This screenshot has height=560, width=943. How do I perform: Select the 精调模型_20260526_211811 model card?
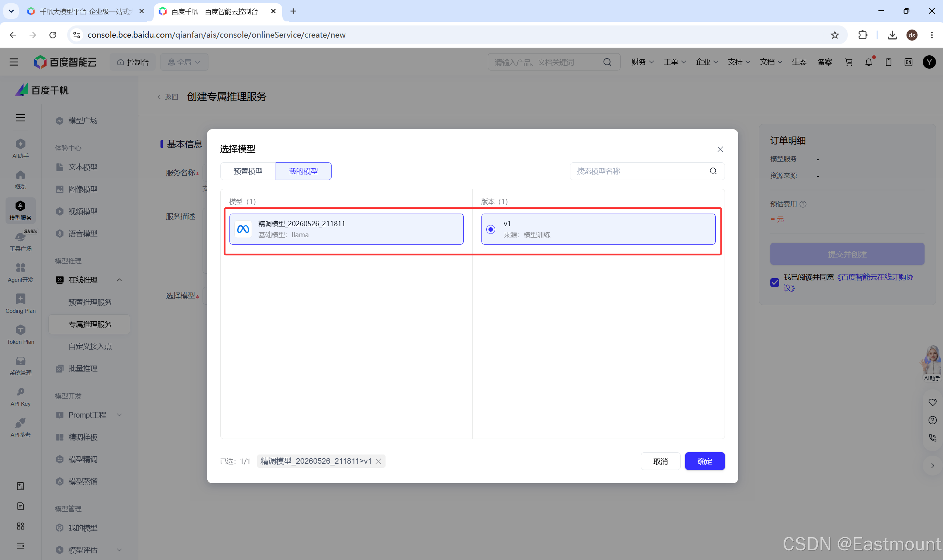tap(346, 229)
